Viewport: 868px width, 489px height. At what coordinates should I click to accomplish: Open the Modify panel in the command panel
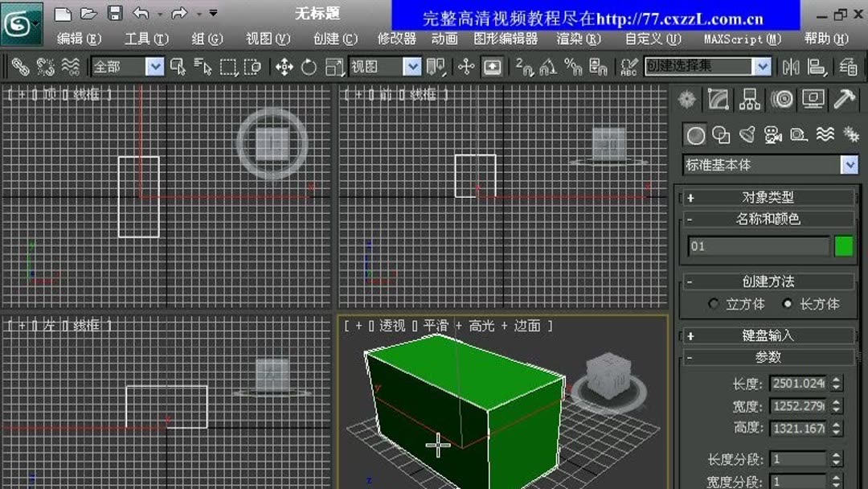(718, 99)
